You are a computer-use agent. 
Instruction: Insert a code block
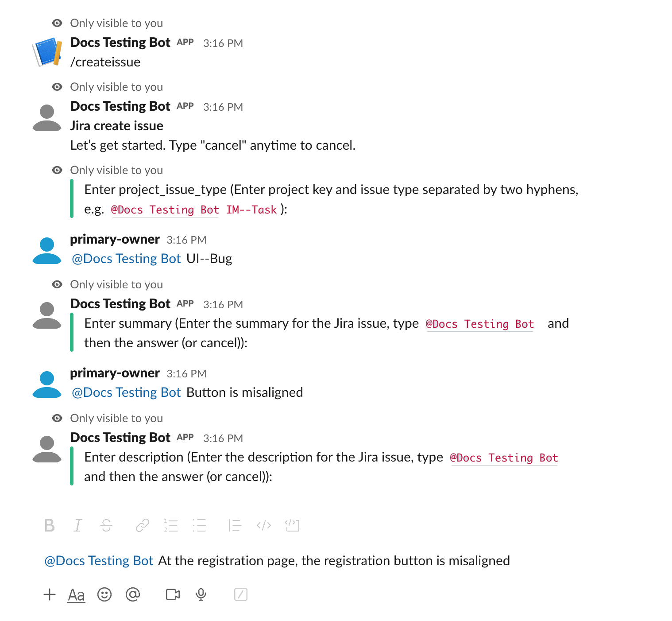coord(292,525)
